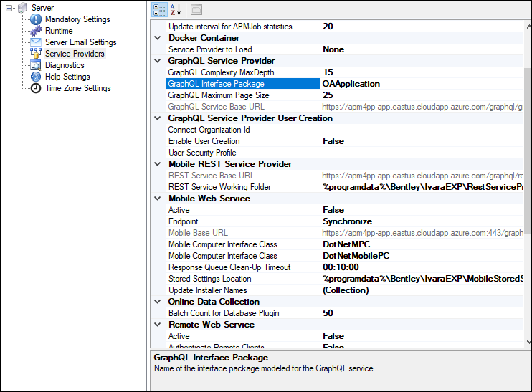Select the Update Installer Names (Collection) value
This screenshot has width=532, height=392.
coord(346,290)
